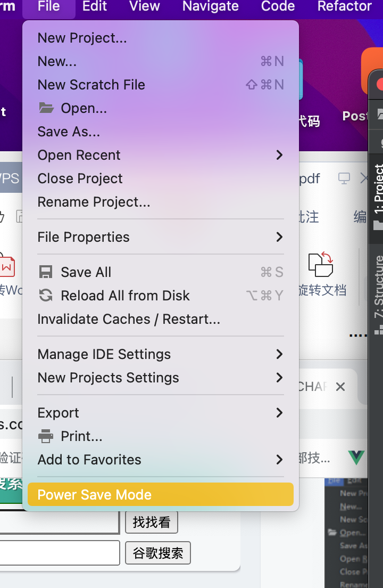Click the rotate document icon (旋转文档)
The height and width of the screenshot is (588, 383).
[x=321, y=264]
